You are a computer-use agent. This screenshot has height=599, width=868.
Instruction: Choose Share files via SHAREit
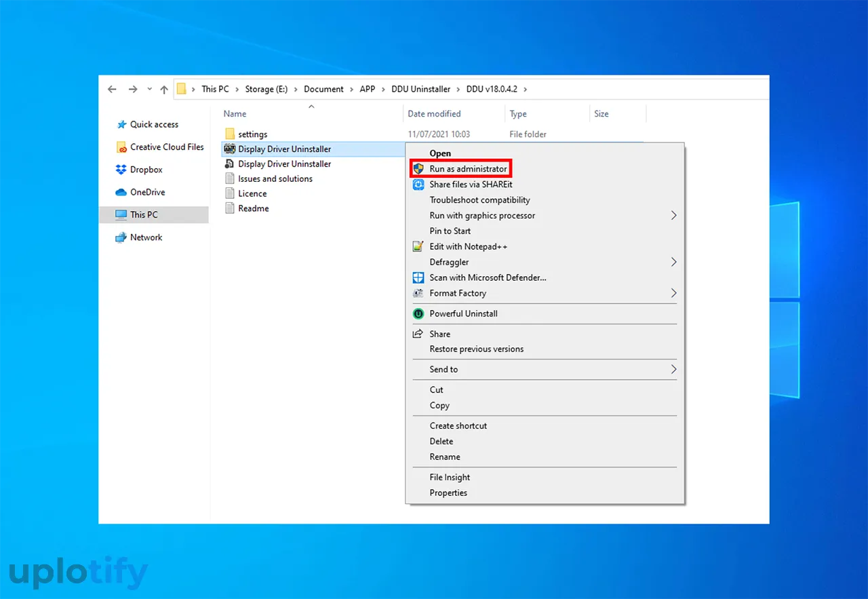tap(471, 184)
